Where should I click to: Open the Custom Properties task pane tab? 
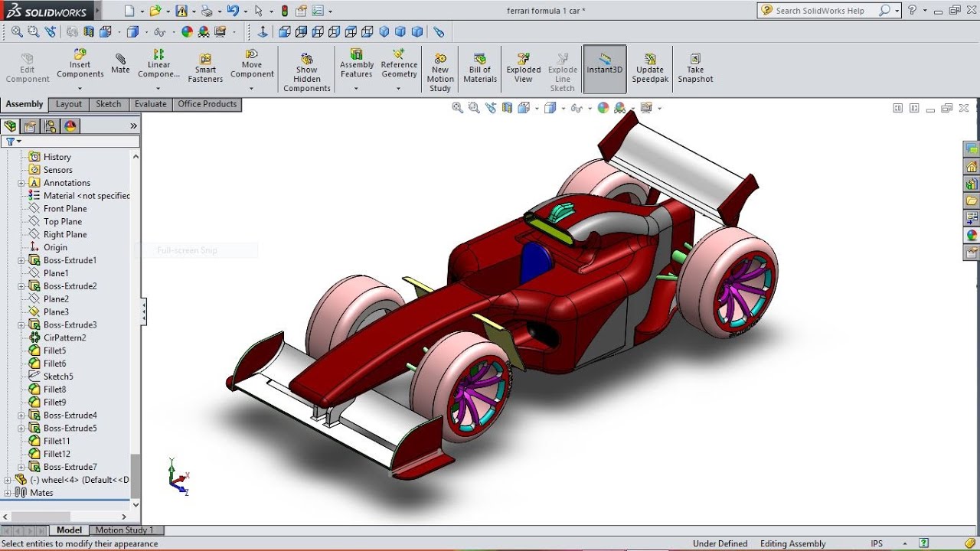point(972,252)
